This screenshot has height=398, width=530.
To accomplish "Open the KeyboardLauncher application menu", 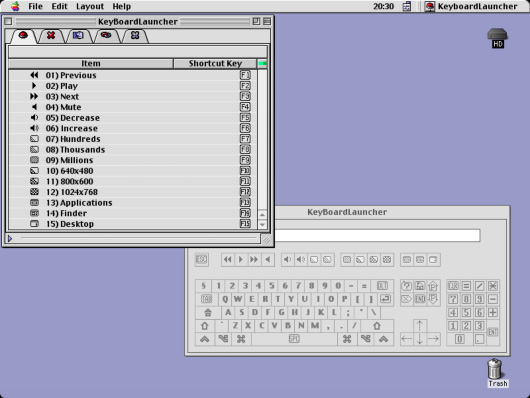I will click(x=472, y=6).
